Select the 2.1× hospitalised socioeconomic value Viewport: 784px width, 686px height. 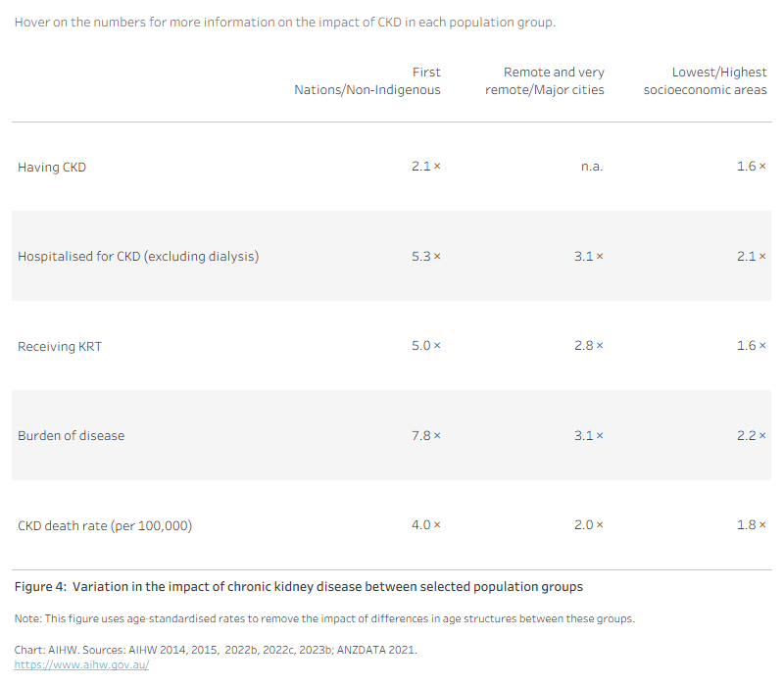point(751,256)
